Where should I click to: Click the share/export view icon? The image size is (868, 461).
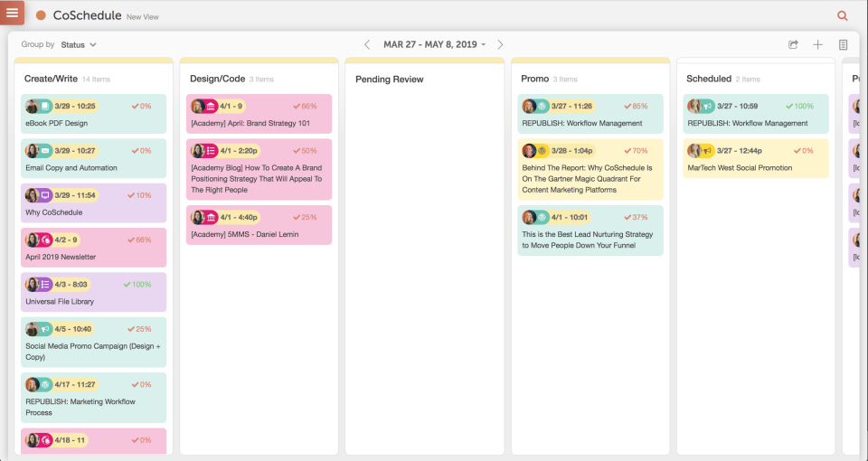pyautogui.click(x=793, y=45)
